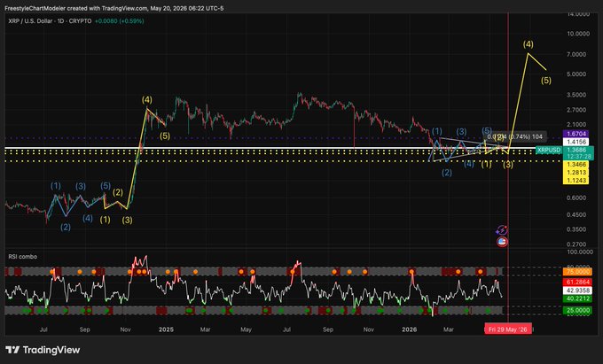Click the 2025 year label on time axis
Screen dimensions: 603x364
click(x=166, y=329)
